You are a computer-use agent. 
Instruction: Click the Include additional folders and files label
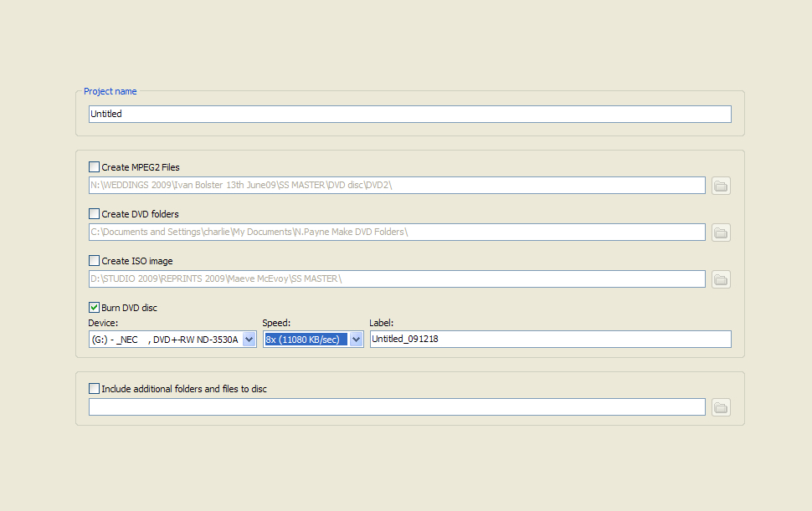click(x=184, y=389)
